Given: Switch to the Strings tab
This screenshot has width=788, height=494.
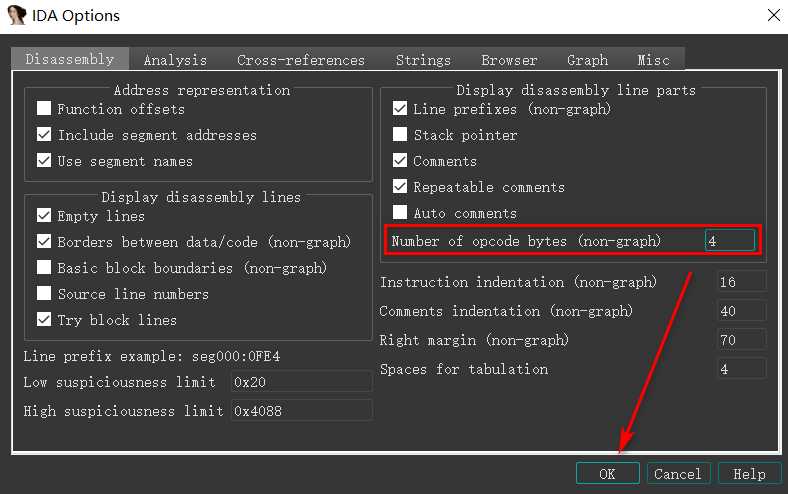Looking at the screenshot, I should click(x=423, y=60).
